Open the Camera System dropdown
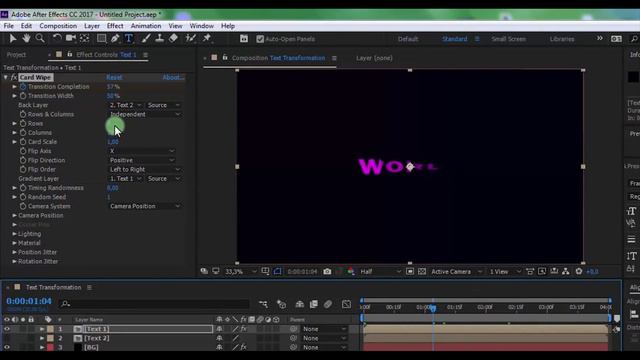Screen dimensions: 640x360 (144, 206)
